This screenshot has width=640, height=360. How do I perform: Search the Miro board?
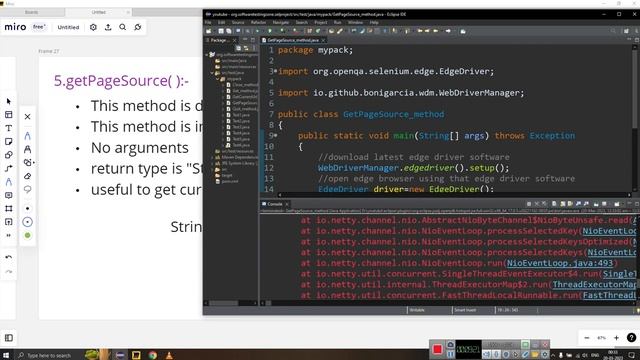[122, 27]
